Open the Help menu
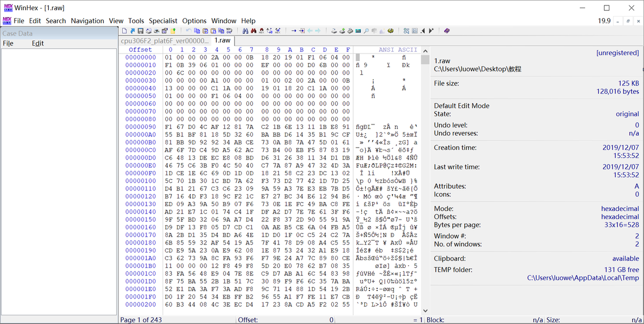This screenshot has height=324, width=644. [x=248, y=21]
